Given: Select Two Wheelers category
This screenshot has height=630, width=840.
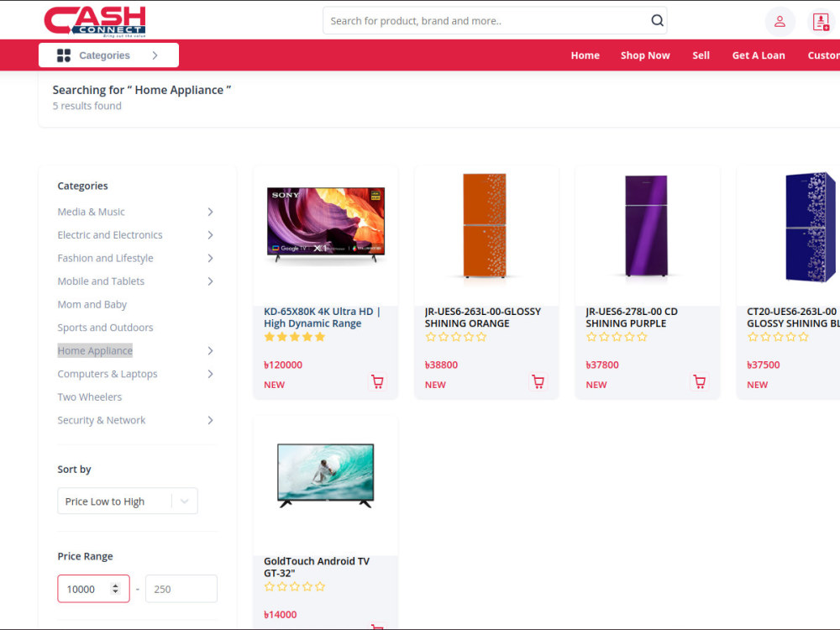Looking at the screenshot, I should 90,397.
